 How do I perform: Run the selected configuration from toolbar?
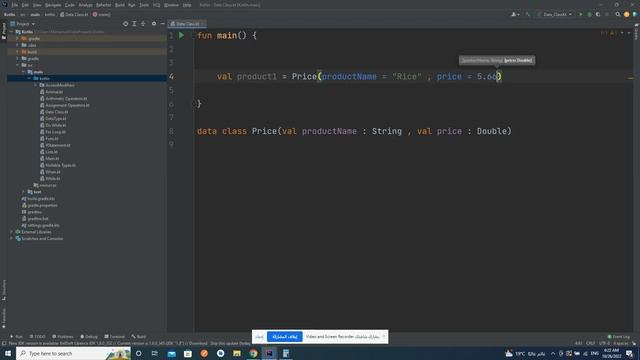pos(581,14)
